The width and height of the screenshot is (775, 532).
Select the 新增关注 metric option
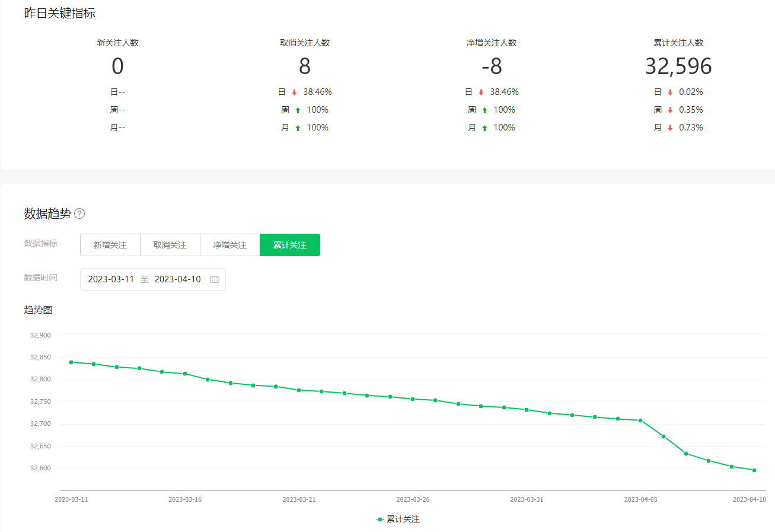(x=110, y=245)
